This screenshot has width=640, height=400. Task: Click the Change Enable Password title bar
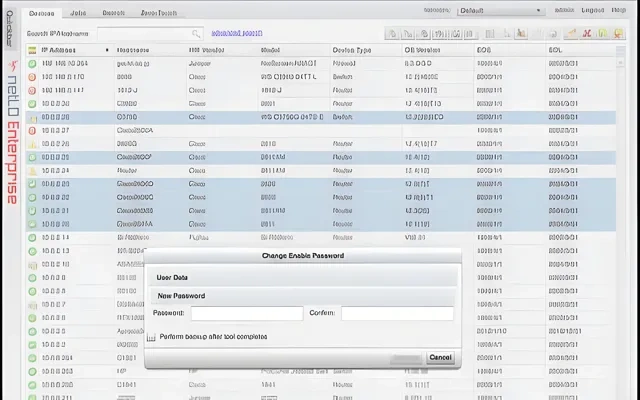303,256
